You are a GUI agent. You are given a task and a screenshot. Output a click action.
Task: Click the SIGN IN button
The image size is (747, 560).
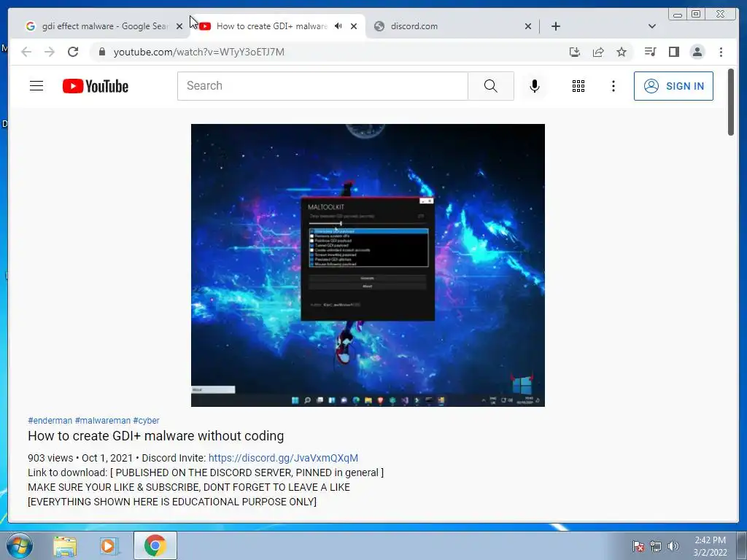click(x=673, y=86)
